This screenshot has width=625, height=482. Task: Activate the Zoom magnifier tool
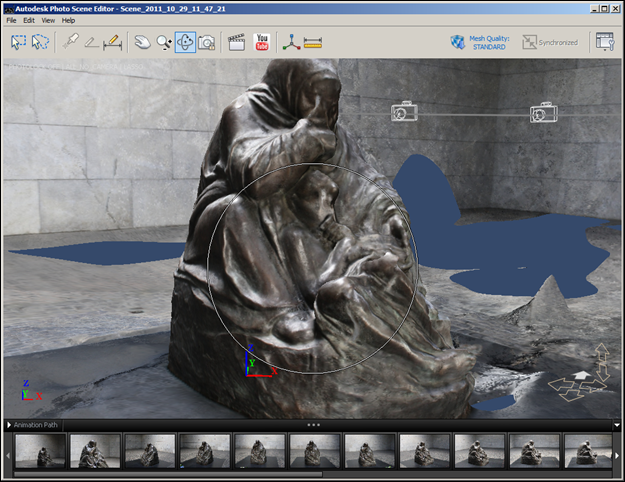coord(163,42)
